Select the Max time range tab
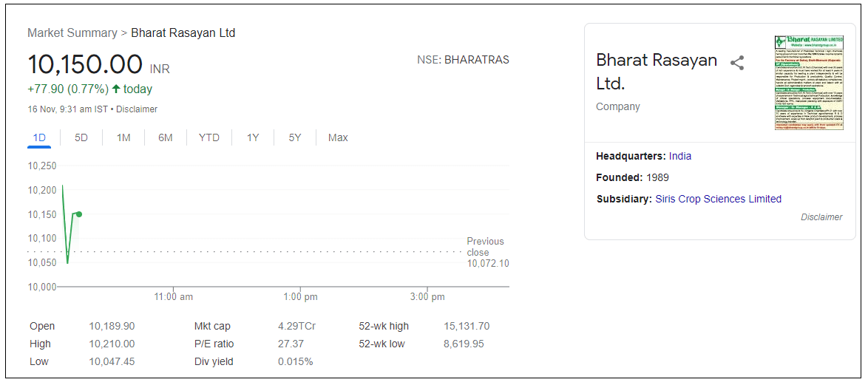 pos(338,138)
